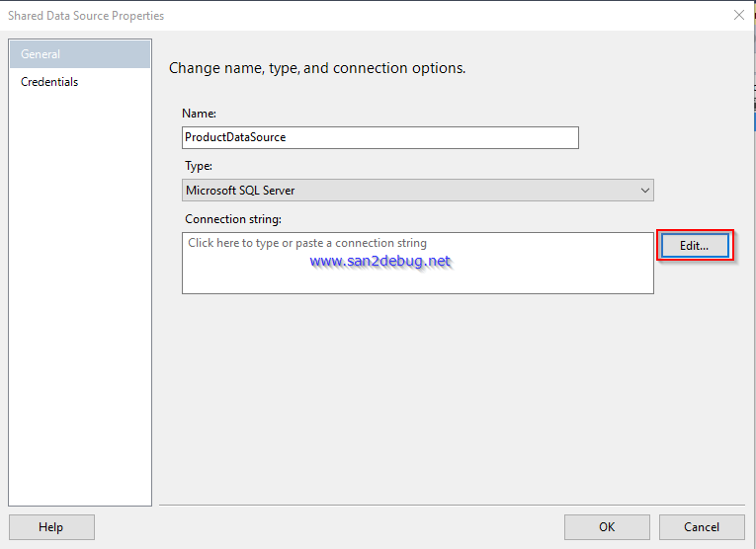
Task: Click the placeholder text in connection string box
Action: point(307,243)
